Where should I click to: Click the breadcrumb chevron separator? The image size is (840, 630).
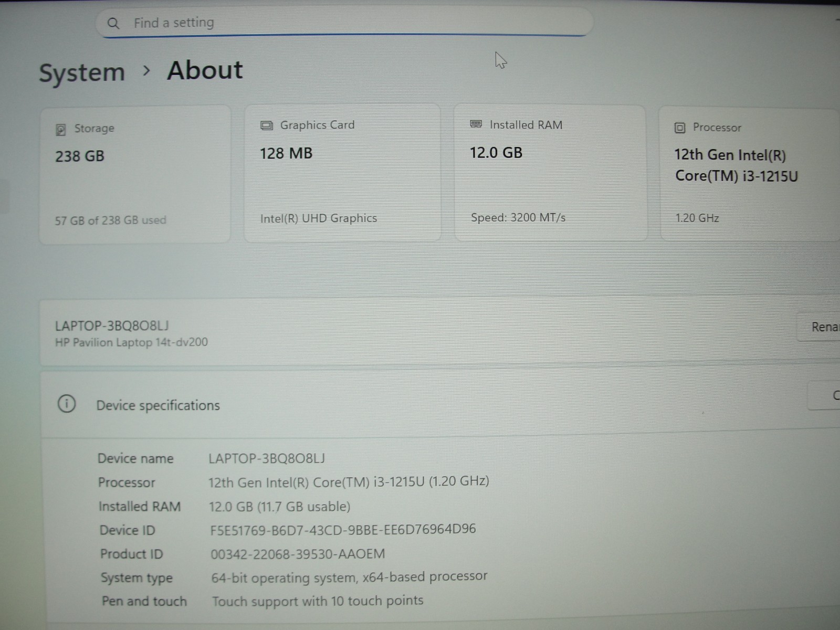pos(146,70)
